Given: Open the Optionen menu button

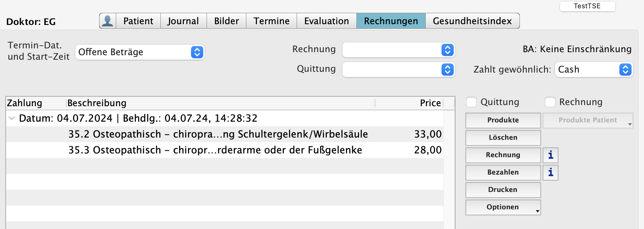Looking at the screenshot, I should [503, 207].
